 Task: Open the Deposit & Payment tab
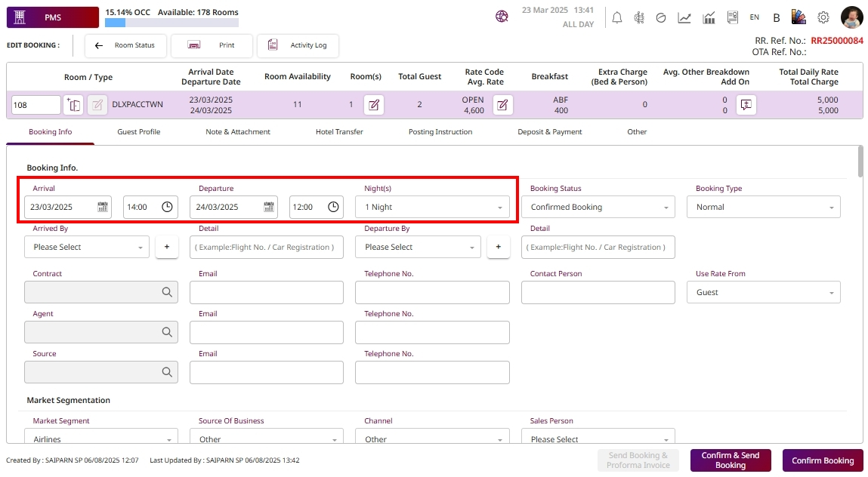point(549,132)
